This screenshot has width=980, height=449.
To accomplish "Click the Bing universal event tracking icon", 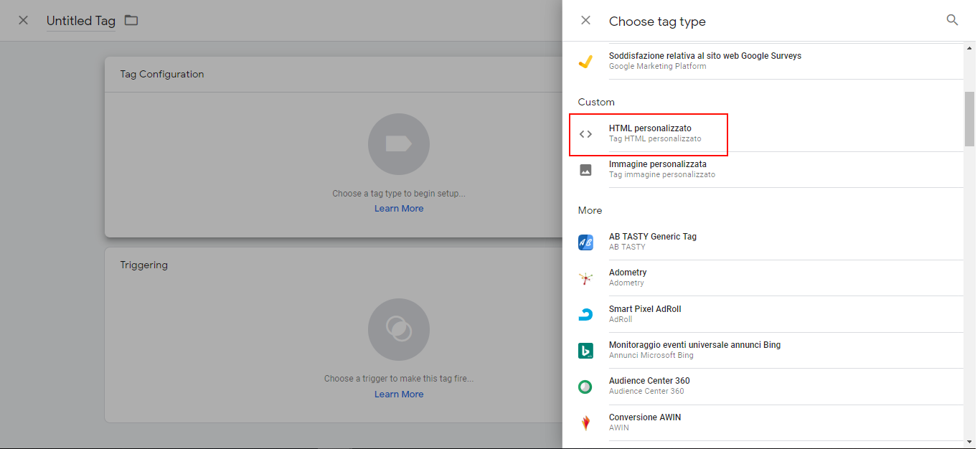I will [585, 351].
